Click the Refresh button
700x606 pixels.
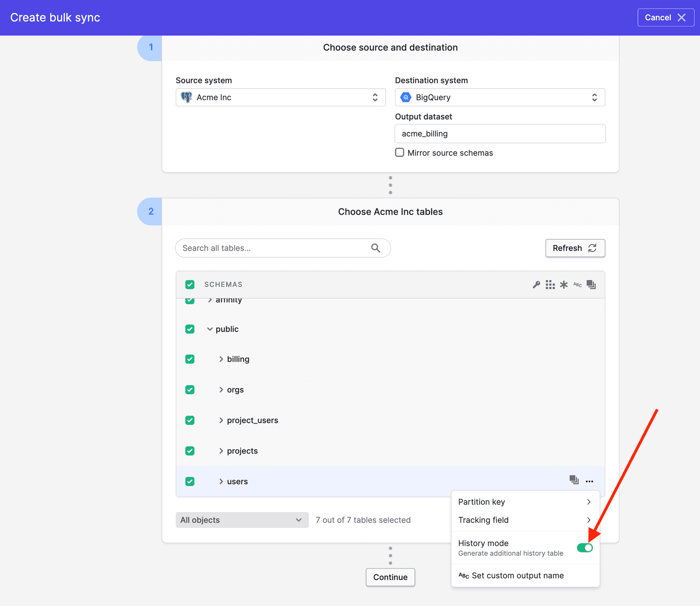(575, 248)
